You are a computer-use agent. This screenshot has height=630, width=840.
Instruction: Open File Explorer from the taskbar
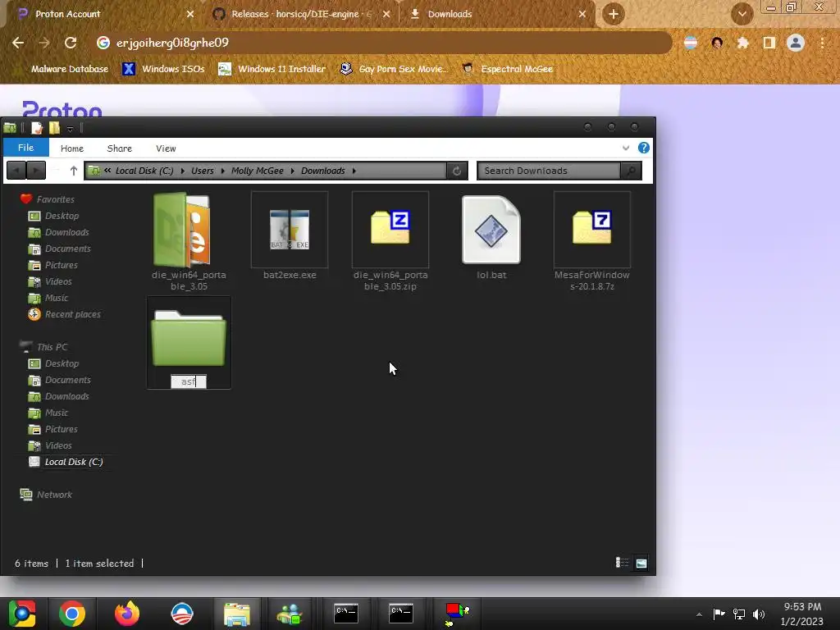[x=237, y=613]
